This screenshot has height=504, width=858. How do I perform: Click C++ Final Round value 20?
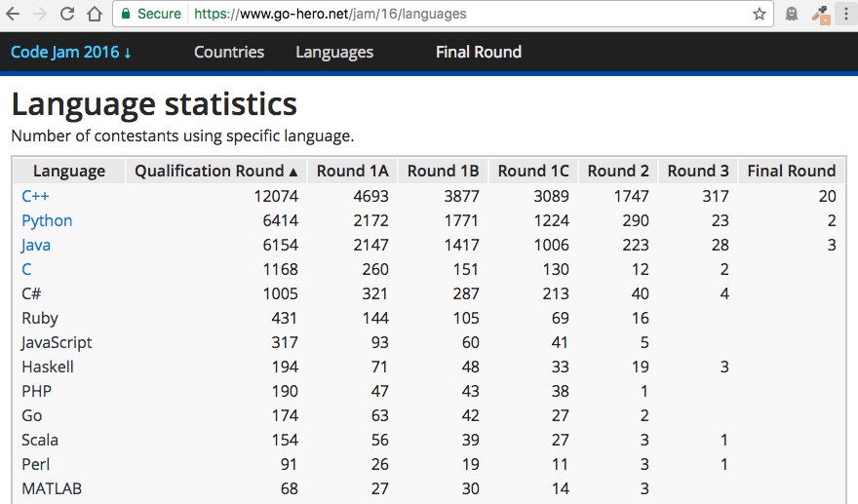tap(828, 196)
